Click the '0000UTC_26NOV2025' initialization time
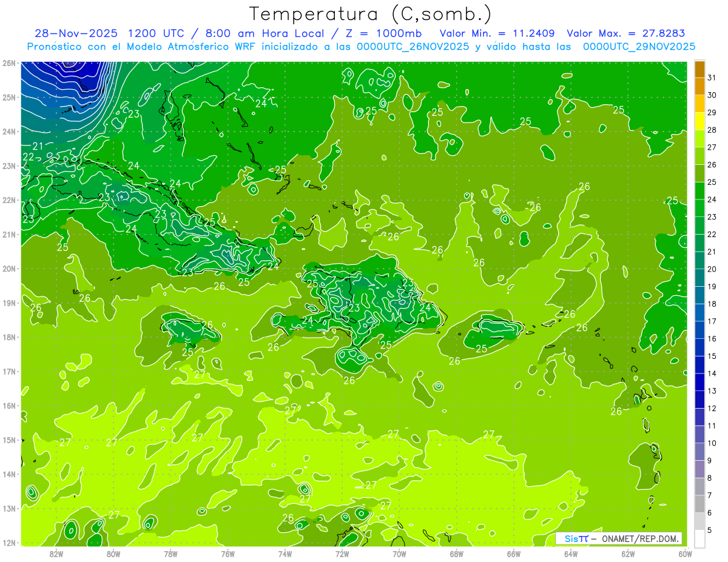 click(413, 47)
